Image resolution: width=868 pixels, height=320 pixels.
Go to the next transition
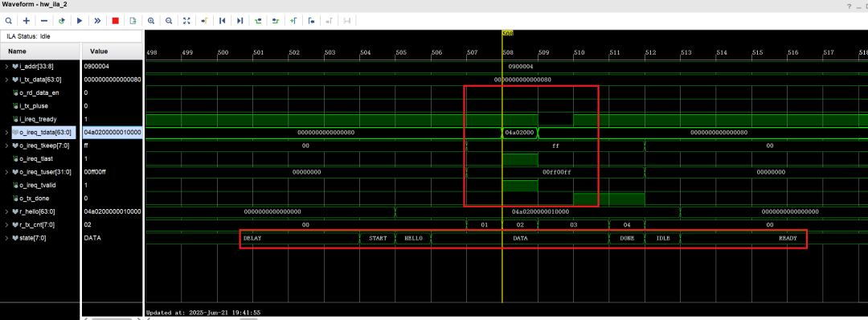tap(276, 20)
